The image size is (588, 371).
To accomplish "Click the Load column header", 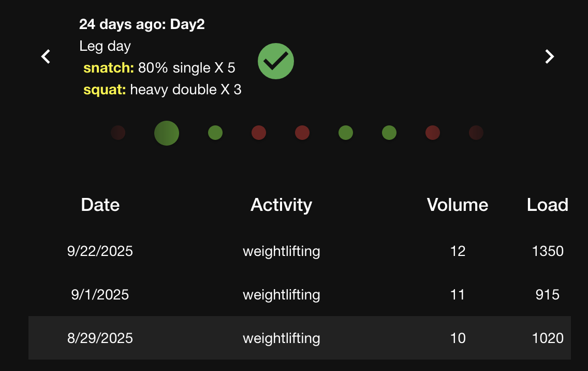I will click(548, 205).
